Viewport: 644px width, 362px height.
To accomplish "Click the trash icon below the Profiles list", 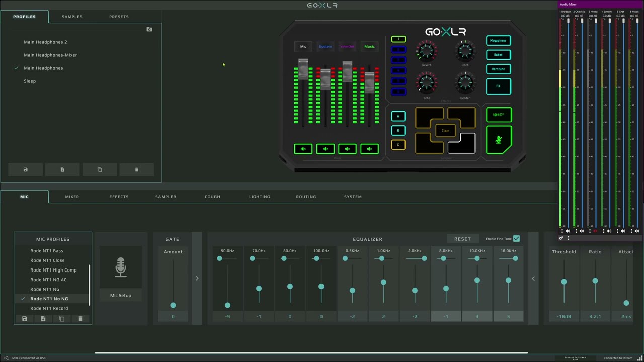I will coord(136,169).
